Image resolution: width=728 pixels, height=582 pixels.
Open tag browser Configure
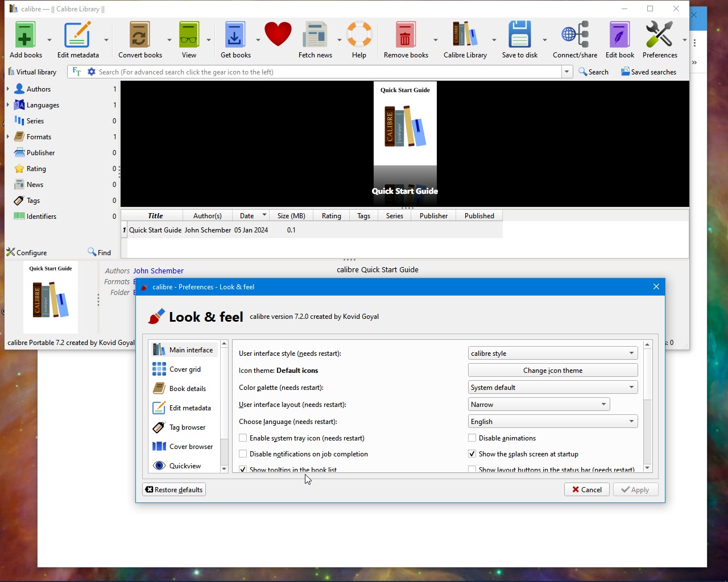(27, 252)
